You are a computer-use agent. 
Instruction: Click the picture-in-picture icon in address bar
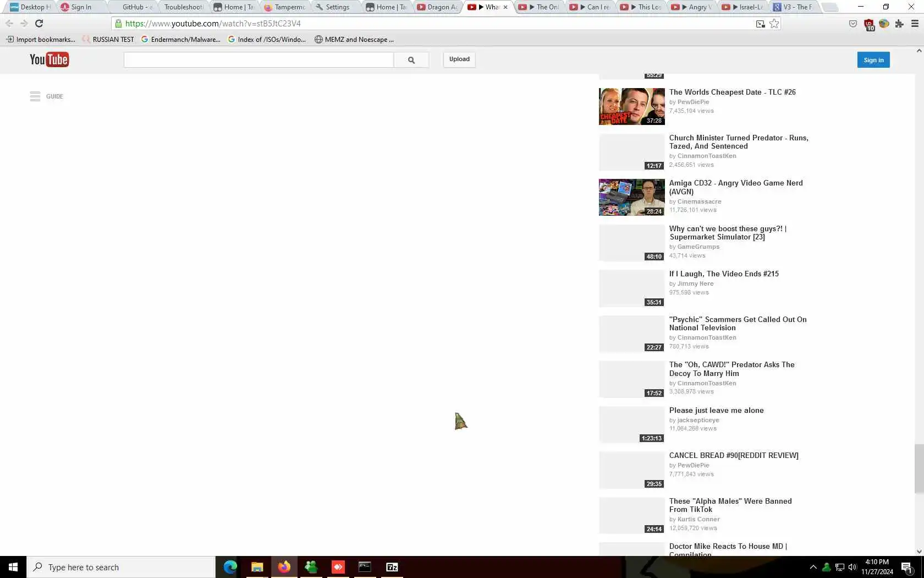[x=761, y=24]
